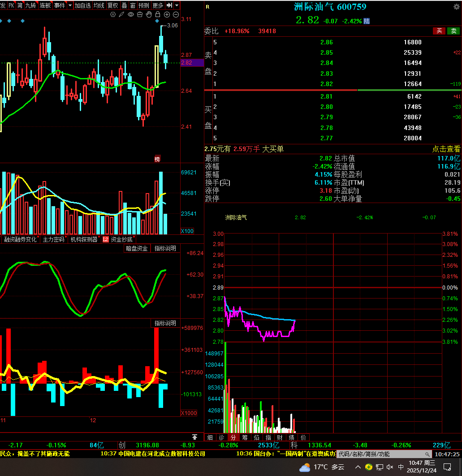
Task: Open the 事件 events button
Action: pos(60,5)
